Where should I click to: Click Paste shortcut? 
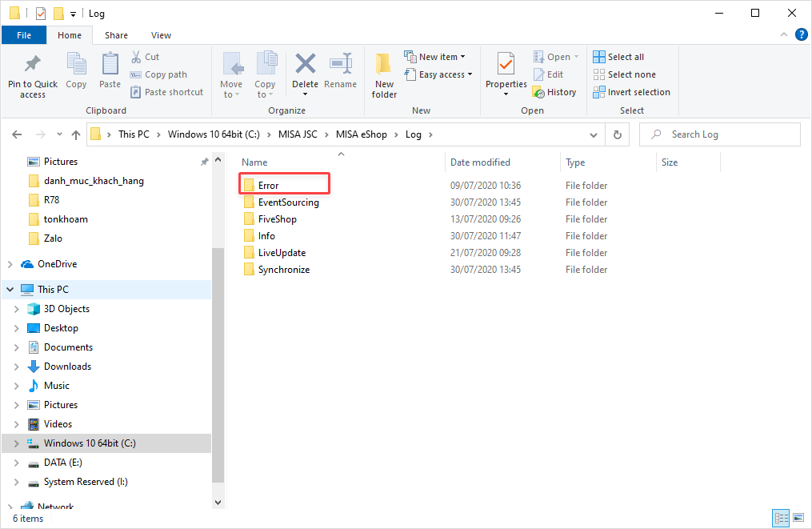166,92
